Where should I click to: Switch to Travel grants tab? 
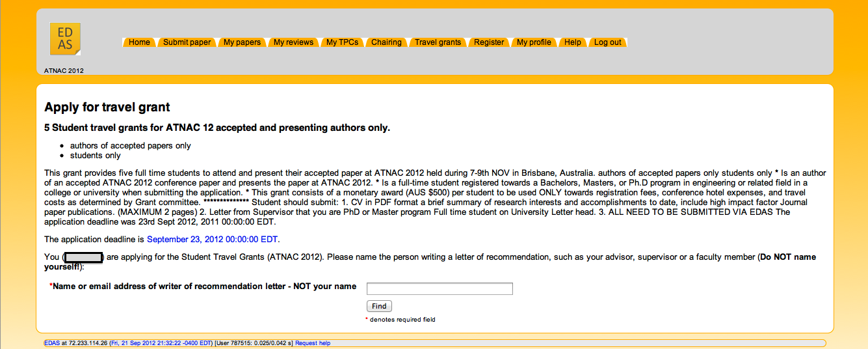click(x=438, y=42)
